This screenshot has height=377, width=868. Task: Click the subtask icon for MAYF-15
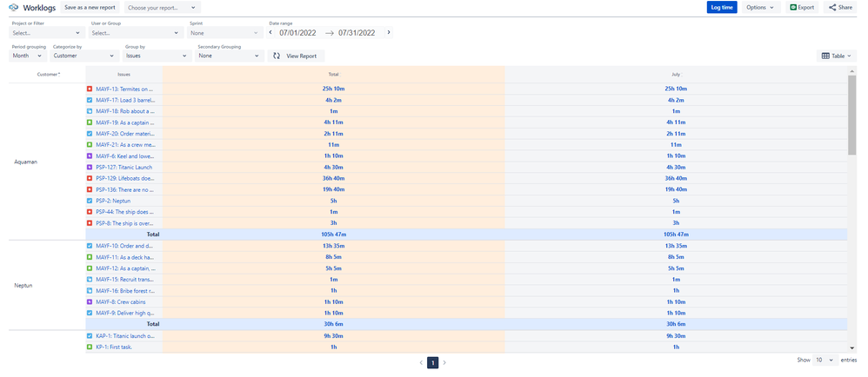(x=90, y=279)
